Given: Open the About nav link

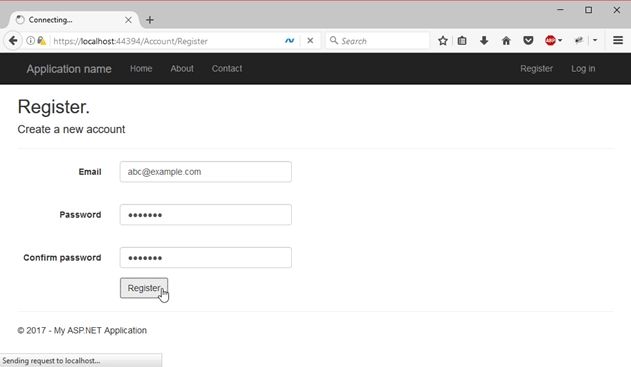Looking at the screenshot, I should pyautogui.click(x=182, y=69).
